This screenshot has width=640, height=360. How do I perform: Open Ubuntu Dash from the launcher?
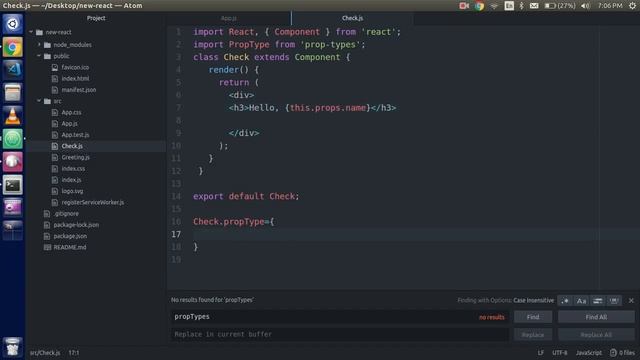[13, 24]
